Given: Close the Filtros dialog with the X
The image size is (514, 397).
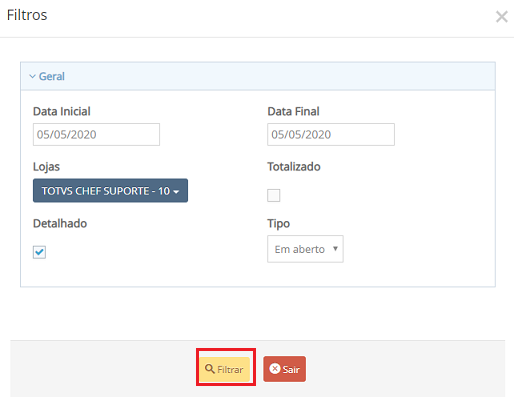Looking at the screenshot, I should click(x=502, y=16).
